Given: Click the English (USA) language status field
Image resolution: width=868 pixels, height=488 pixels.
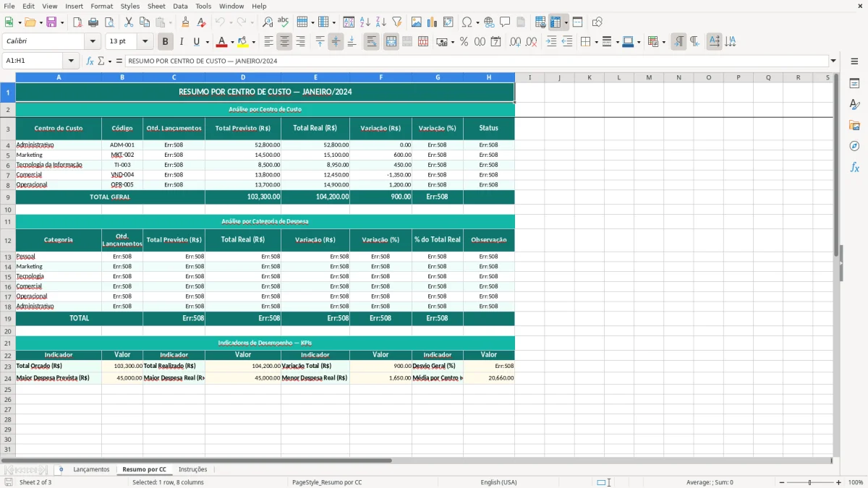Looking at the screenshot, I should (x=498, y=482).
